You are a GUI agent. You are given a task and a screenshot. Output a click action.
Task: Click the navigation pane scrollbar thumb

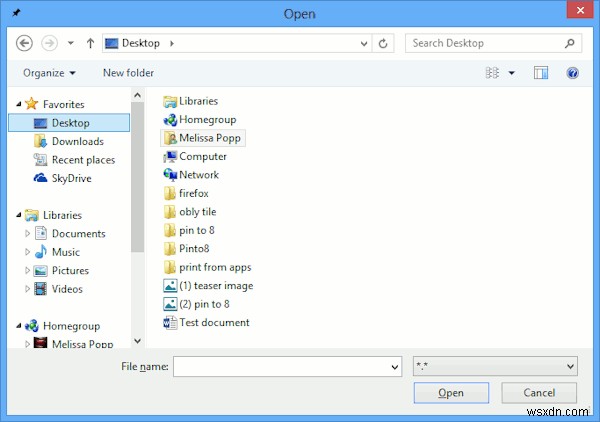click(x=138, y=177)
